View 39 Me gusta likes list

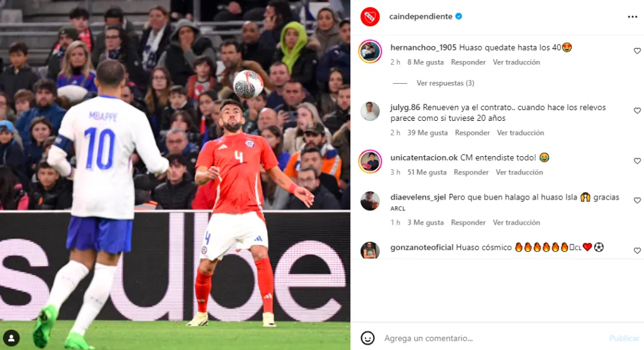point(428,133)
